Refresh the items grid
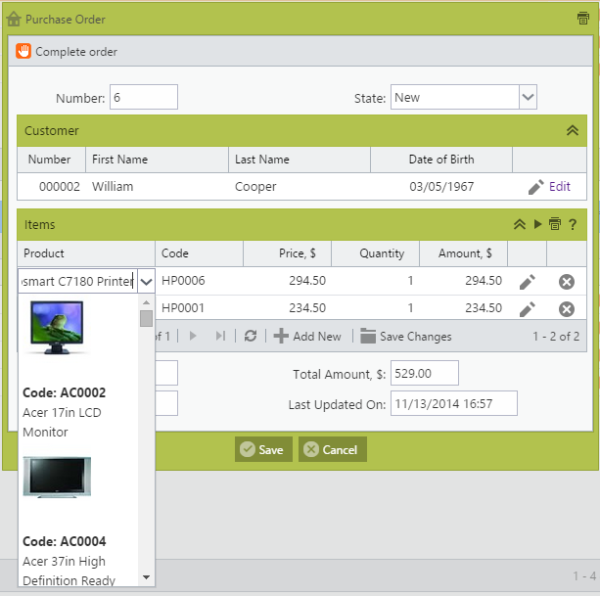Image resolution: width=600 pixels, height=596 pixels. pos(250,336)
